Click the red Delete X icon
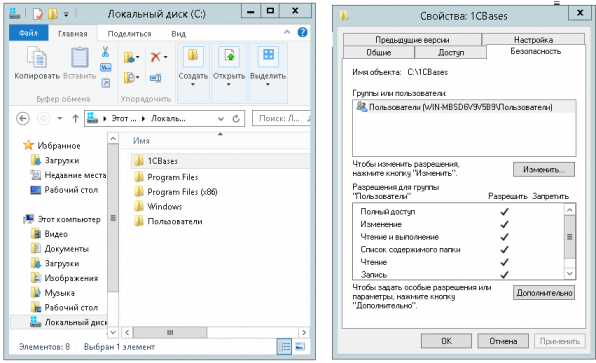Image resolution: width=596 pixels, height=363 pixels. (155, 57)
